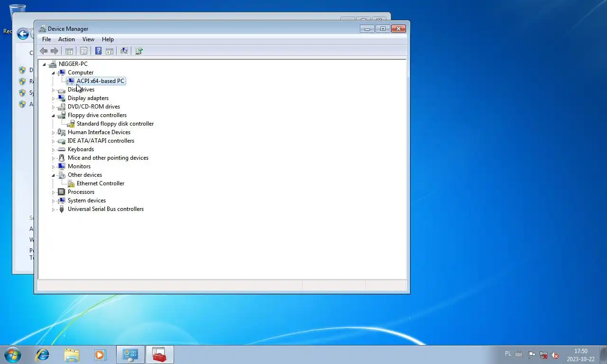Screen dimensions: 607x364
Task: Expand the Processors category
Action: [x=53, y=192]
